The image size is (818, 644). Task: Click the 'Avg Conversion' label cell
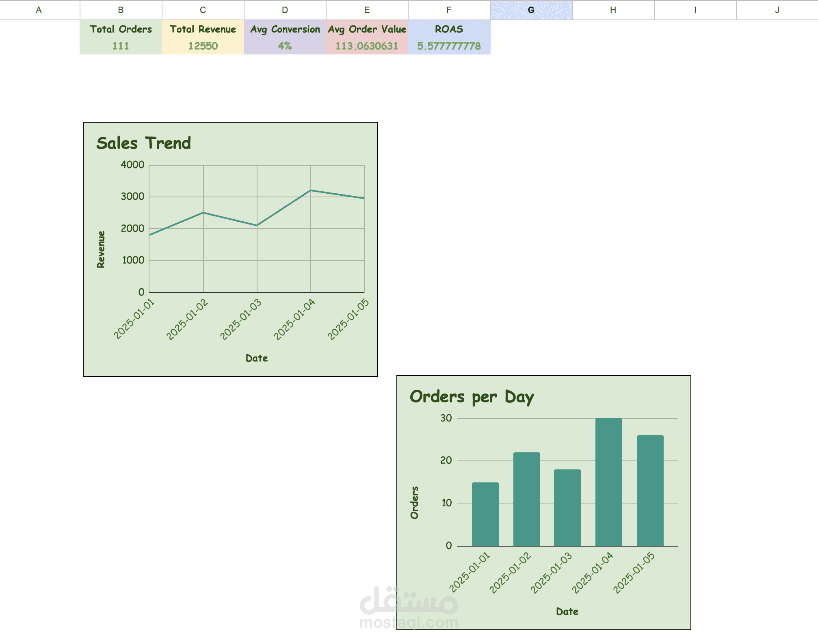[x=285, y=29]
